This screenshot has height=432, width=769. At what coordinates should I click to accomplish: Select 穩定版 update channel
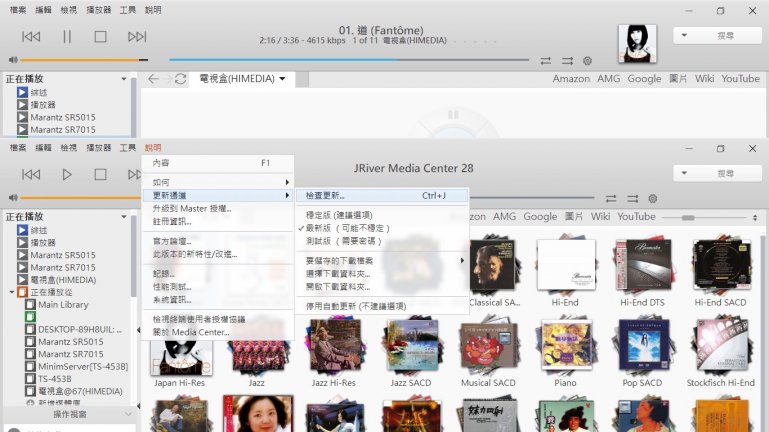tap(382, 215)
